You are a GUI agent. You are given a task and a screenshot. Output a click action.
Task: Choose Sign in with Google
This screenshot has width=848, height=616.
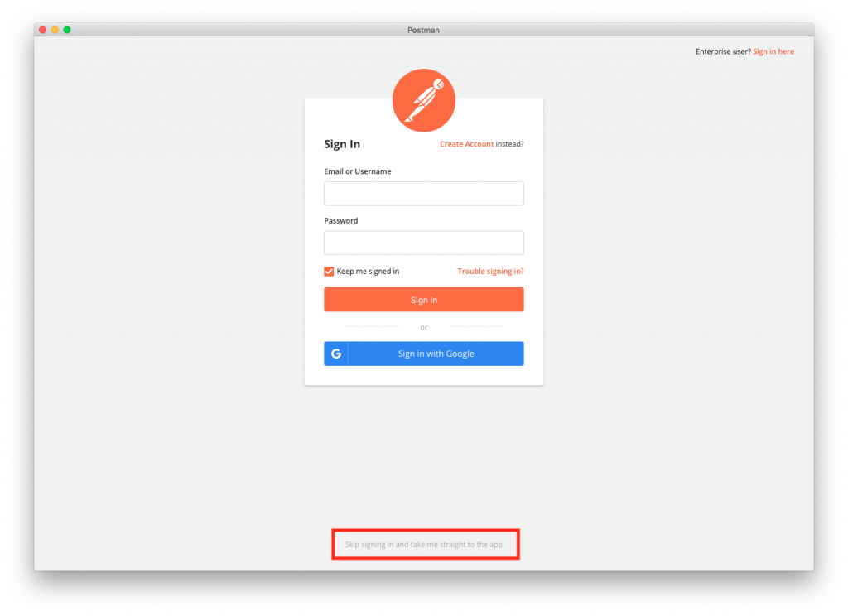[423, 354]
